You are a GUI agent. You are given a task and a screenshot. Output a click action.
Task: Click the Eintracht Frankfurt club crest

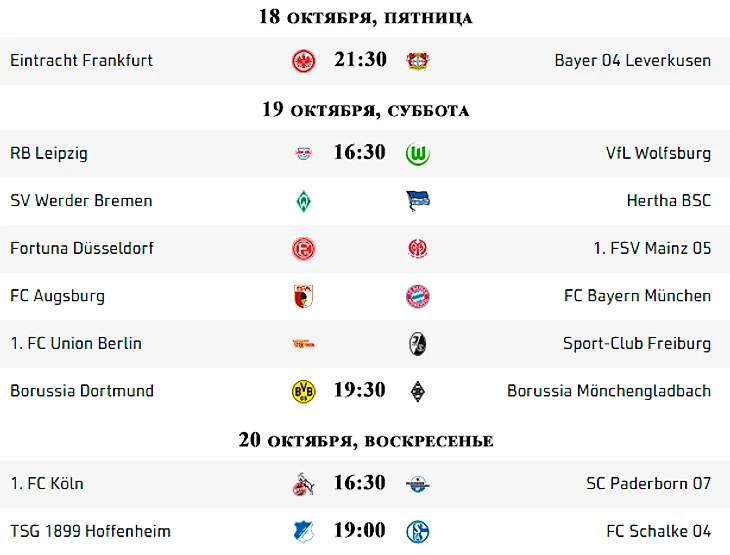pos(304,61)
